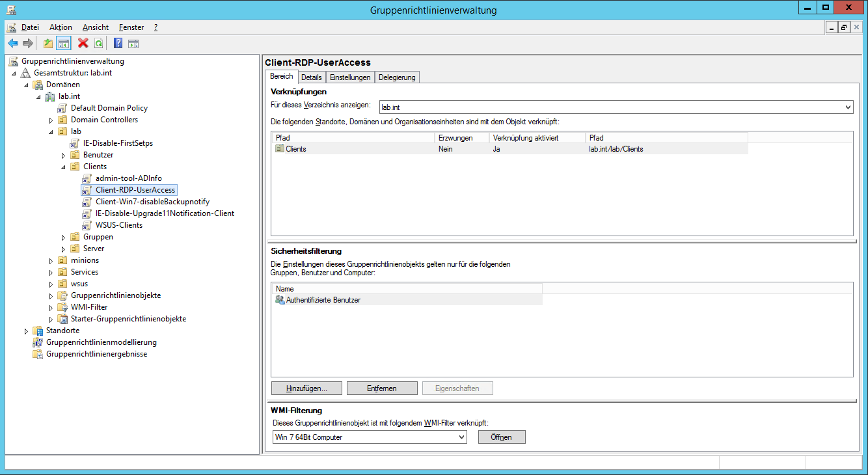Select the WSUS-Clients policy object
The height and width of the screenshot is (475, 868).
point(118,225)
